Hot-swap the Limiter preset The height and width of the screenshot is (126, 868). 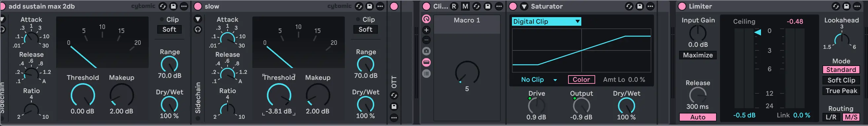click(x=836, y=6)
